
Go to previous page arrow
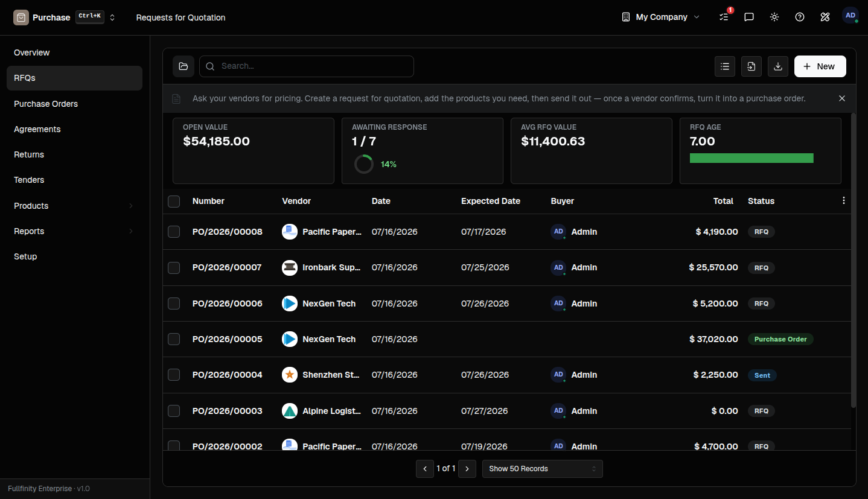pyautogui.click(x=425, y=469)
